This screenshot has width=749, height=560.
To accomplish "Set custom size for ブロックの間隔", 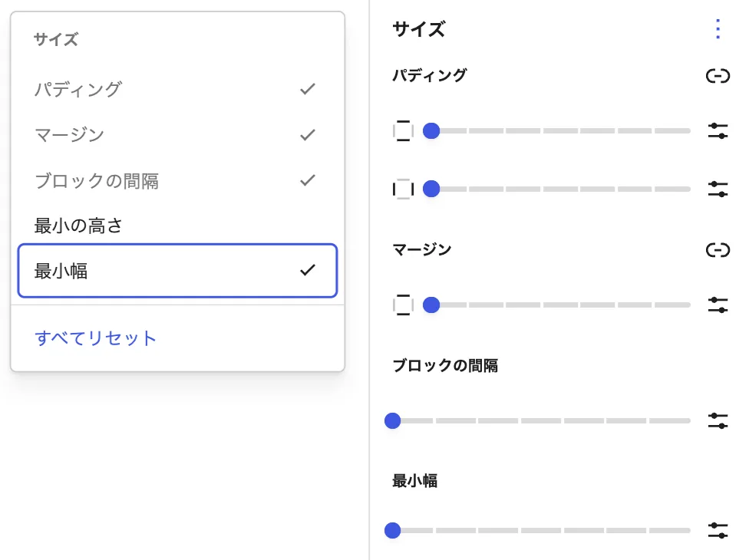I will 718,421.
